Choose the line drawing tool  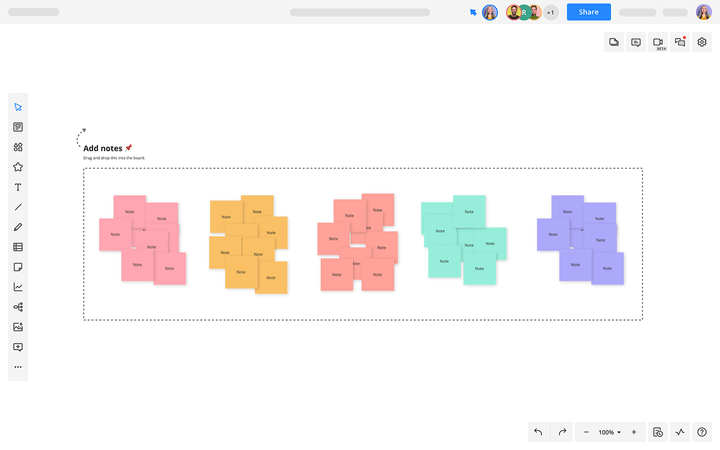tap(18, 207)
